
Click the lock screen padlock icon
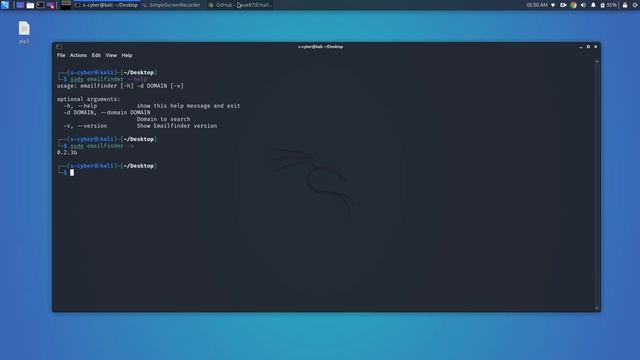pyautogui.click(x=625, y=5)
